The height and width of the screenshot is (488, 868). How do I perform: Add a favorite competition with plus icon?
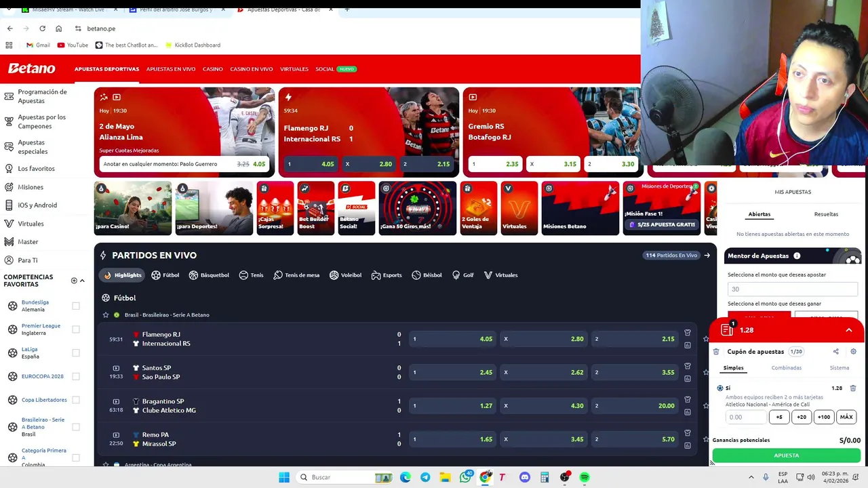coord(74,281)
